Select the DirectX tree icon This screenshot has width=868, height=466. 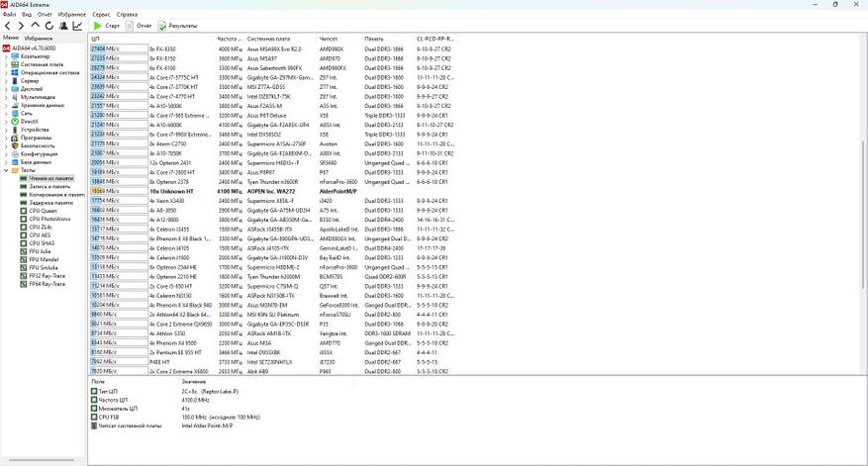click(x=15, y=122)
